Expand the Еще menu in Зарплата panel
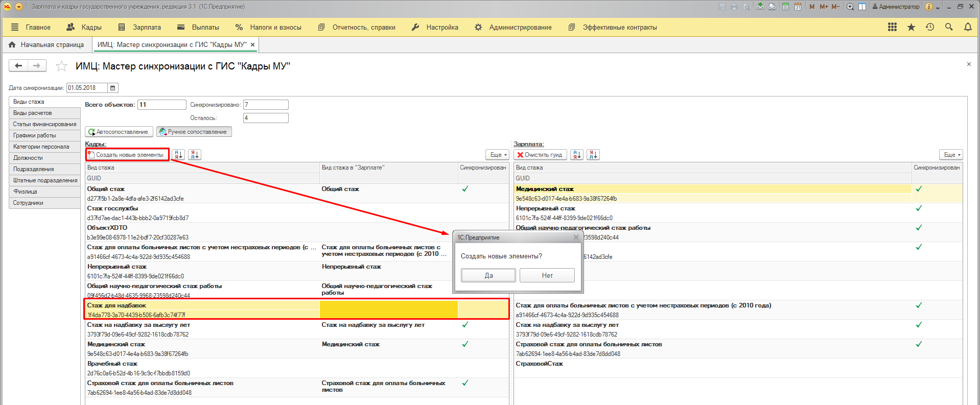The image size is (980, 405). pyautogui.click(x=951, y=155)
